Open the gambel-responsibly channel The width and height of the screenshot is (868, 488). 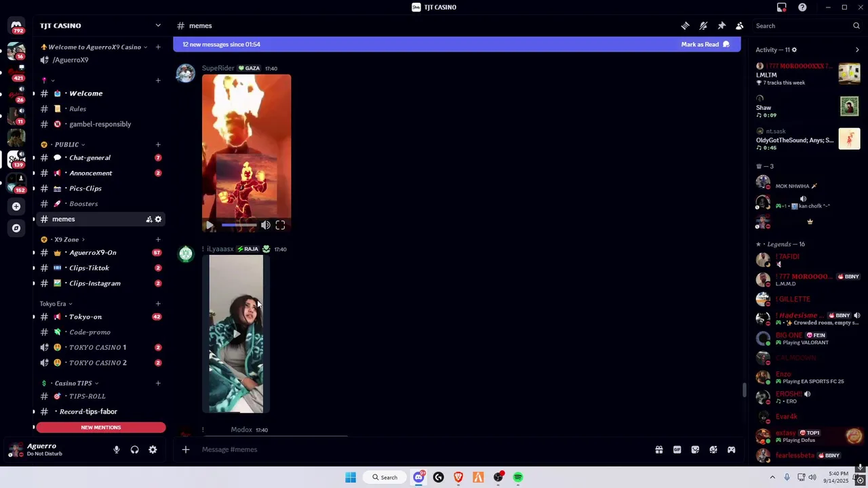pyautogui.click(x=100, y=124)
